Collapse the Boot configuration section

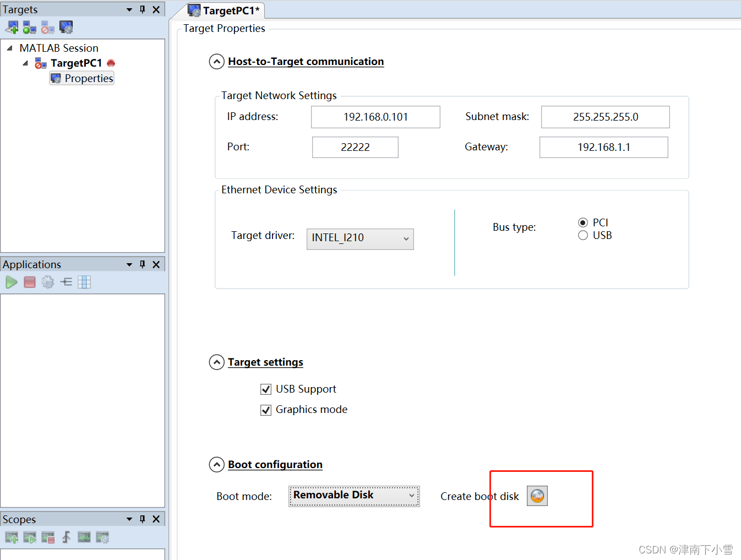click(x=217, y=465)
